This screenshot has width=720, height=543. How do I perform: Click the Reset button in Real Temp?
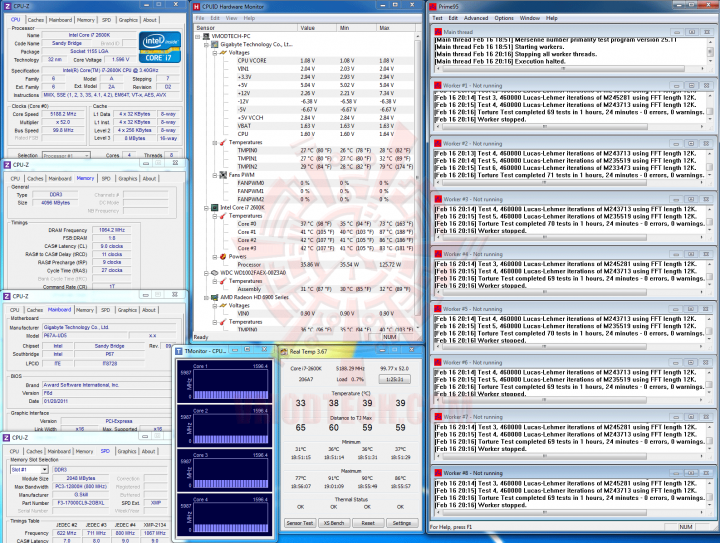click(x=368, y=523)
